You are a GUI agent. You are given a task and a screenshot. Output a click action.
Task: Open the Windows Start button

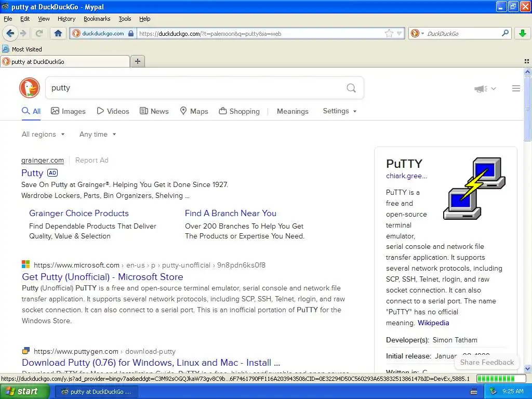24,392
